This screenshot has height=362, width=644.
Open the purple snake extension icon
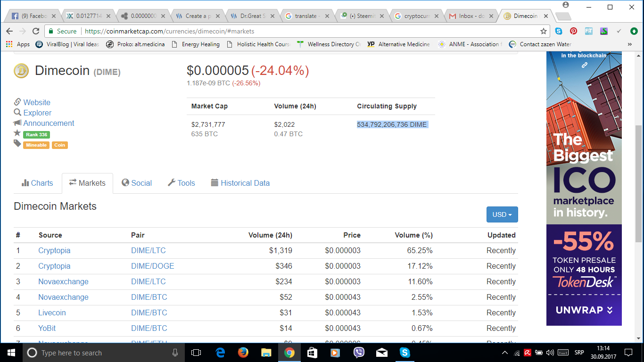[604, 31]
